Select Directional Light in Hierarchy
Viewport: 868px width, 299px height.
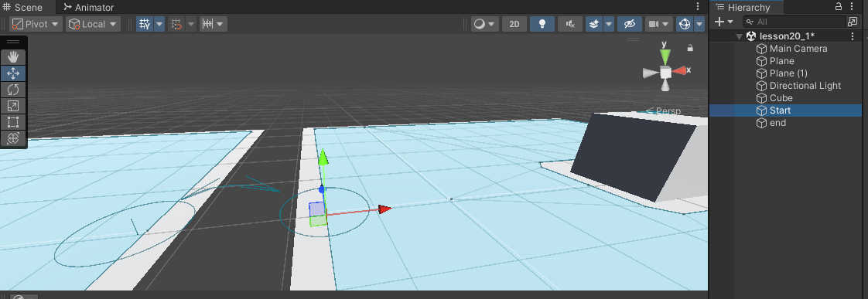(785, 86)
